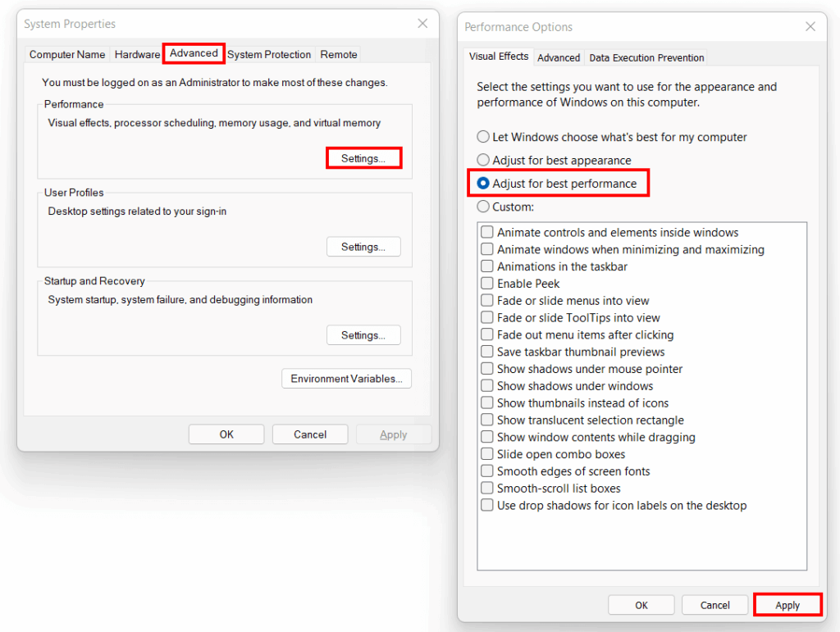840x632 pixels.
Task: Apply the Performance Options changes
Action: click(787, 604)
